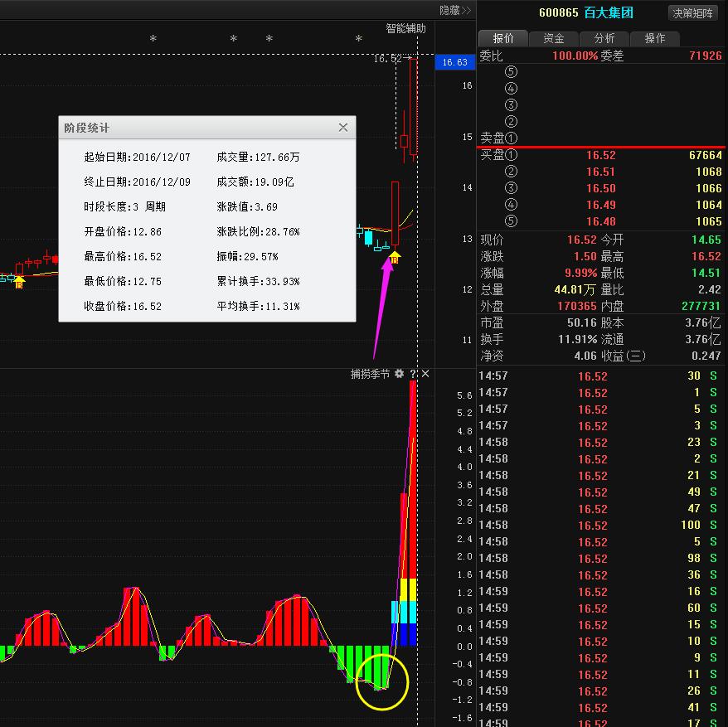Open the 决策矩阵 button

point(693,13)
